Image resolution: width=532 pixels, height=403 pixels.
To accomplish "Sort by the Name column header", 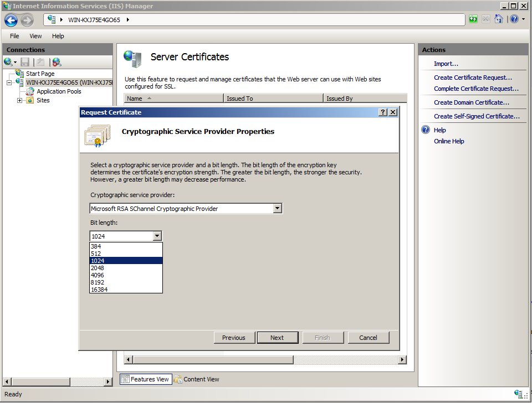I will tap(173, 99).
